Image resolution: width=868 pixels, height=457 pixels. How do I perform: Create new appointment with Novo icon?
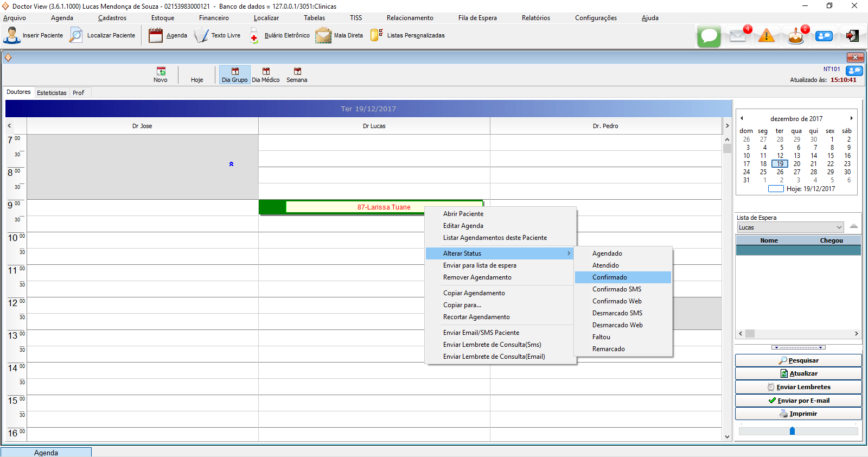click(161, 75)
